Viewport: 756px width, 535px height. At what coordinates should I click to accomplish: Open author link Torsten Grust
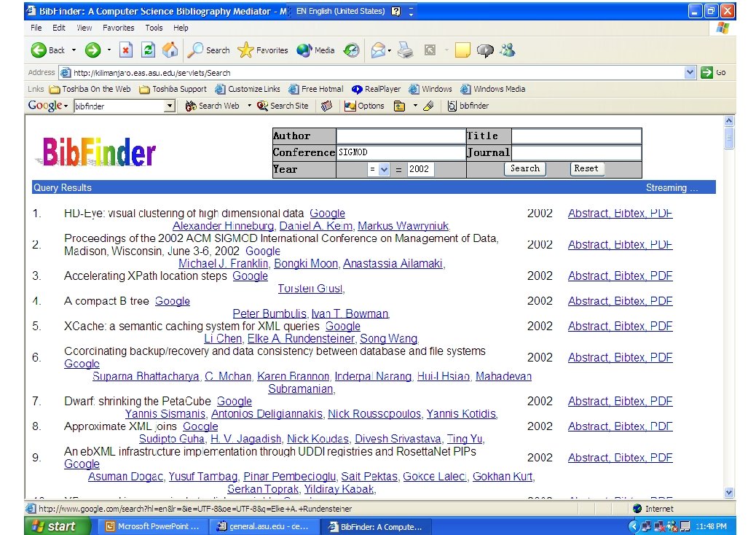click(310, 289)
